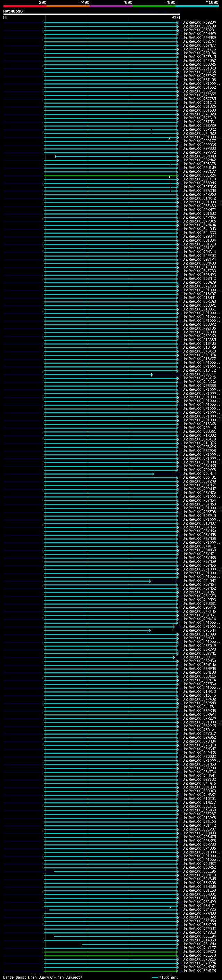
Task: Select the UniRef100_Q9VTP4 label
Action: tap(199, 259)
